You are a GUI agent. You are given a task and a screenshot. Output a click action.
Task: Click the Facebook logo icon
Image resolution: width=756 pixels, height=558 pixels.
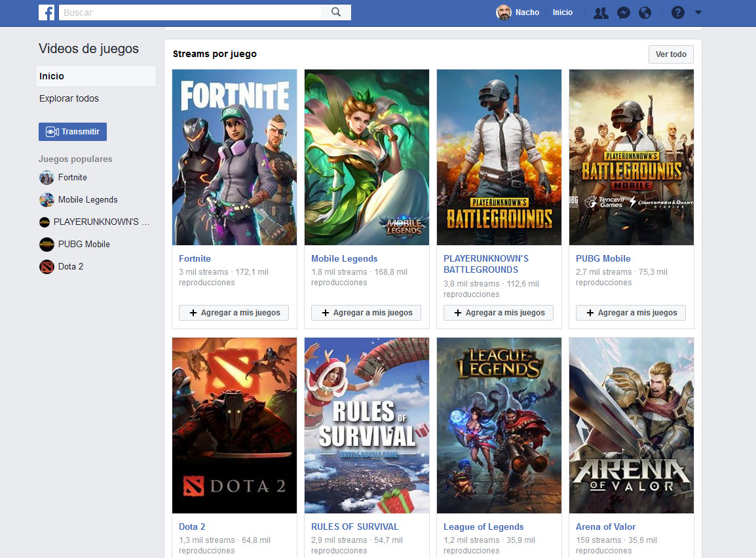[x=47, y=12]
